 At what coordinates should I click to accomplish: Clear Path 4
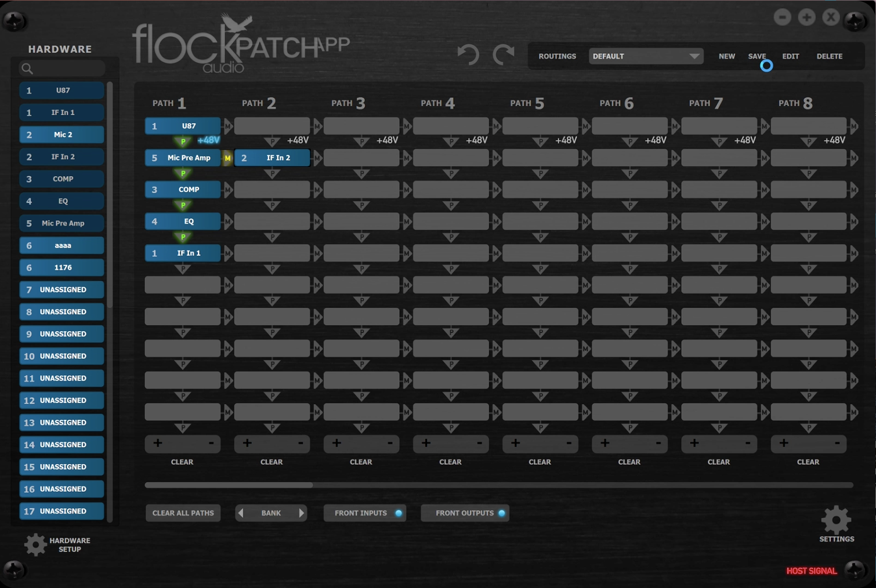450,462
